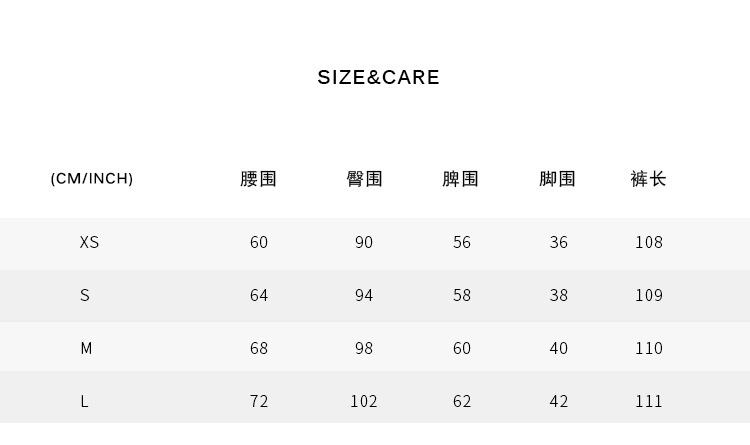Screen dimensions: 750x445
Task: Click the XS size row label
Action: pyautogui.click(x=89, y=242)
